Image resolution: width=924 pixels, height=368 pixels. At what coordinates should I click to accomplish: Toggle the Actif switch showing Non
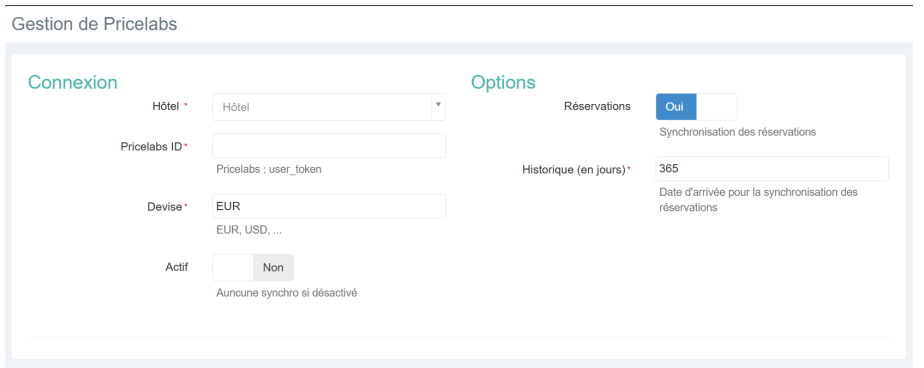[x=253, y=267]
